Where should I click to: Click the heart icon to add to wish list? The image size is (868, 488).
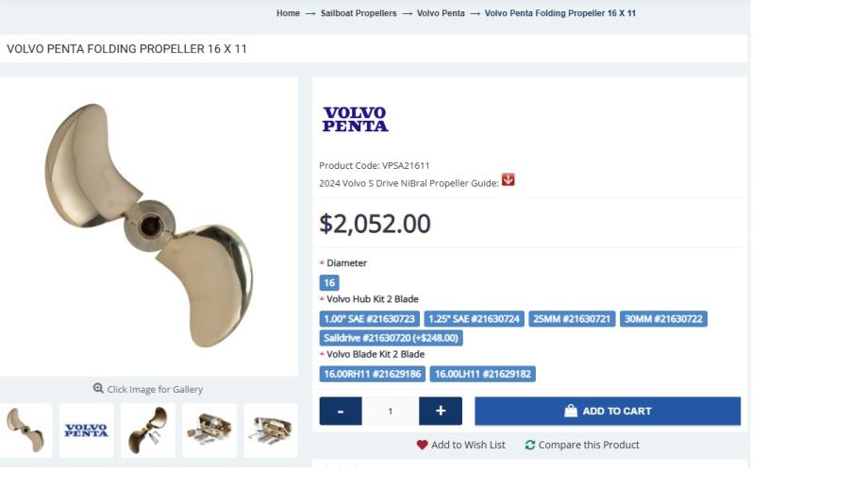[x=422, y=445]
